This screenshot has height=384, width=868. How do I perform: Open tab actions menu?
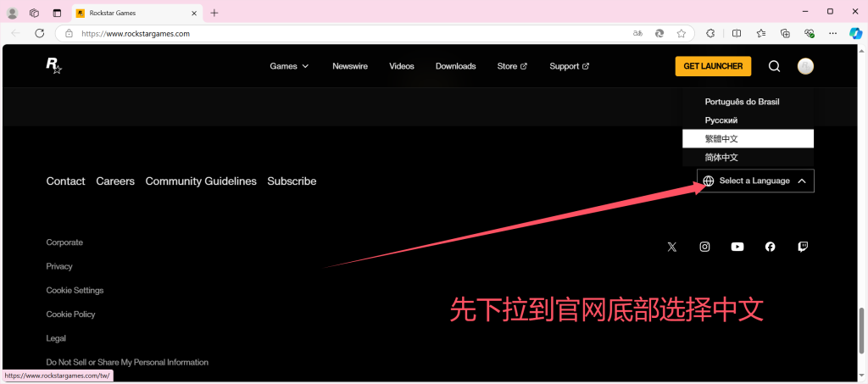[57, 13]
